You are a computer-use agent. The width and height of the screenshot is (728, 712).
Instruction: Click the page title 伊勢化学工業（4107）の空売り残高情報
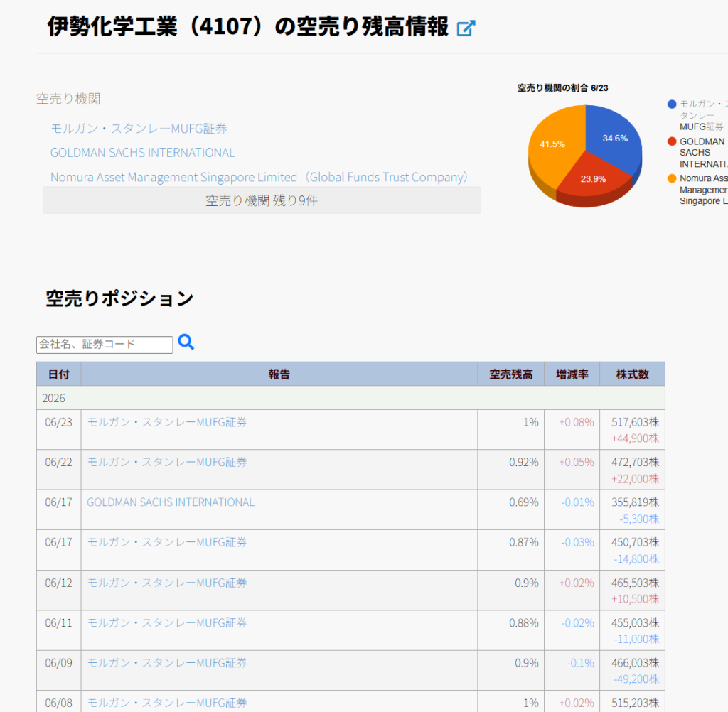[x=248, y=26]
